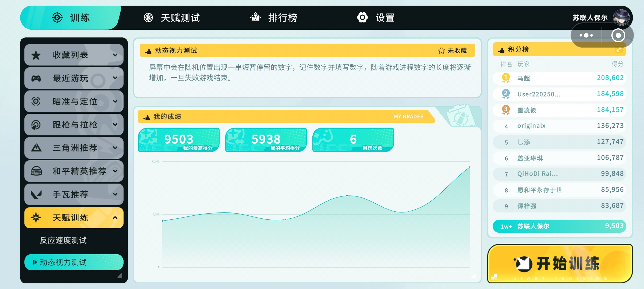Click my rank row 苏联人保尔 9,503
The image size is (644, 289).
tap(559, 226)
